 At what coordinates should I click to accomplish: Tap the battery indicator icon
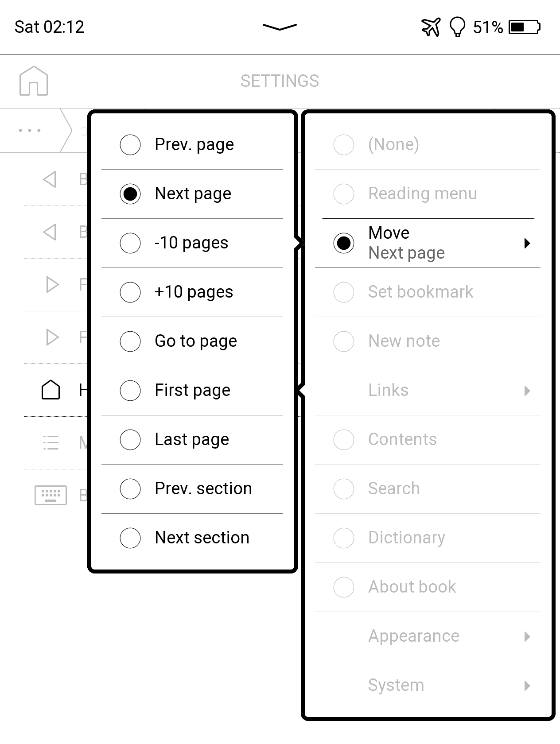point(525,27)
